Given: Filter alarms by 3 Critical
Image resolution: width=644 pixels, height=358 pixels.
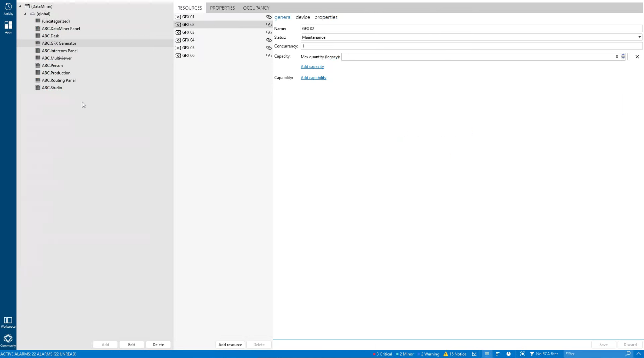Looking at the screenshot, I should [382, 354].
